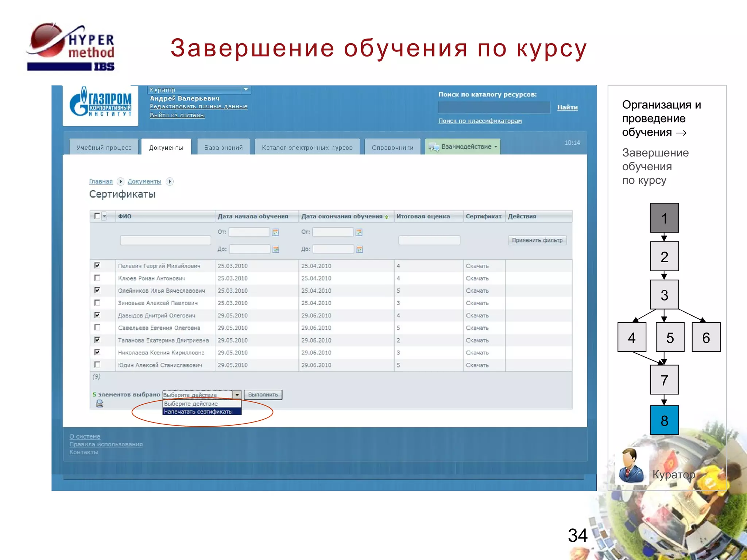The width and height of the screenshot is (747, 560).
Task: Open Каталог электронных курсов tab
Action: (x=307, y=147)
